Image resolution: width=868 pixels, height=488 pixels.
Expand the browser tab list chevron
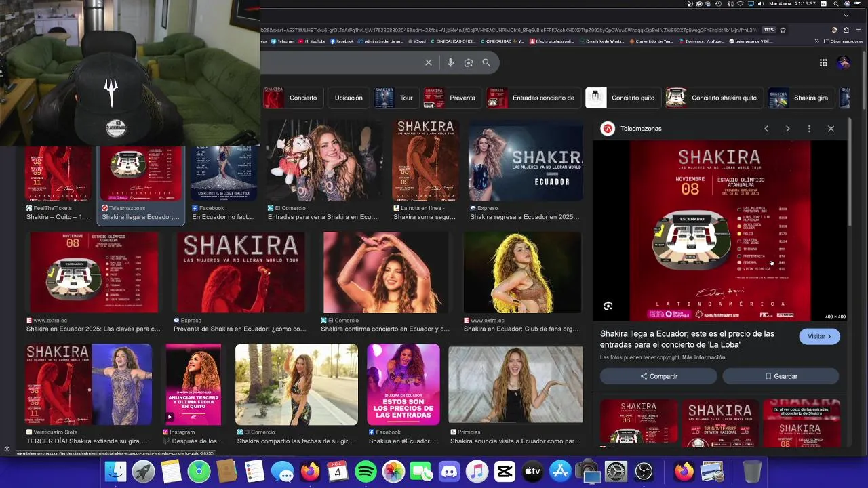click(846, 15)
